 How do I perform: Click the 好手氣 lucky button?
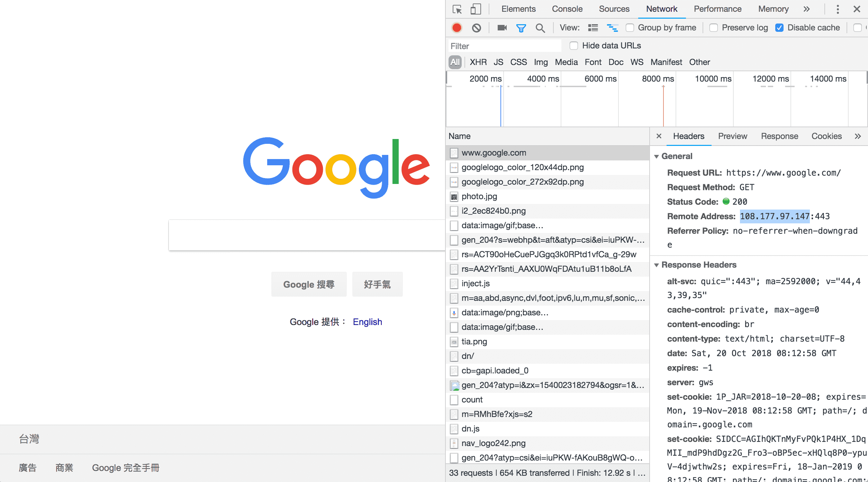point(377,284)
